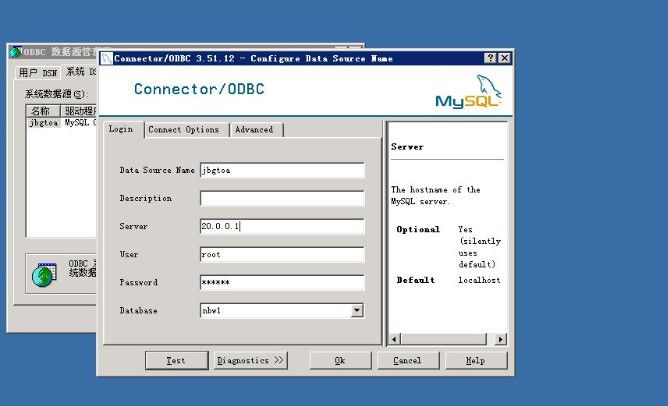Image resolution: width=668 pixels, height=406 pixels.
Task: Click the question mark help button in title bar
Action: tap(490, 58)
